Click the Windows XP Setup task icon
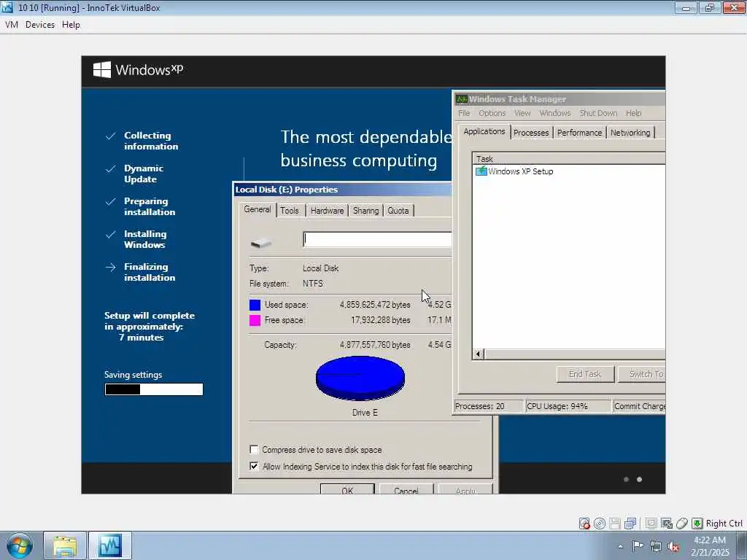The width and height of the screenshot is (747, 560). pos(481,171)
